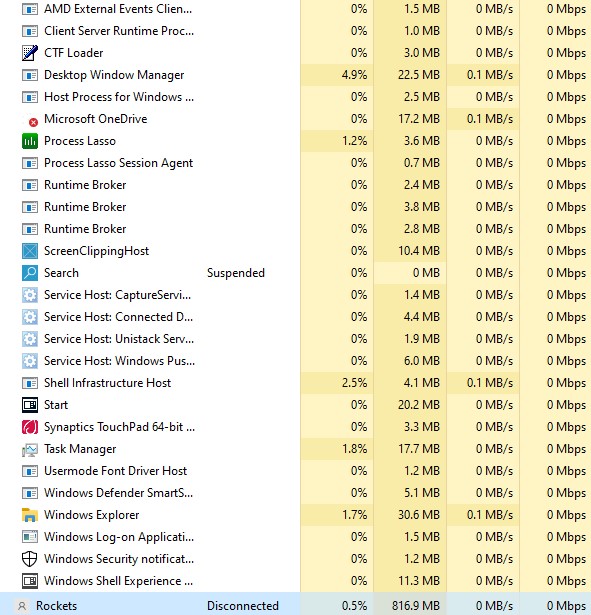Select the Search magnifier icon
The height and width of the screenshot is (615, 591).
point(30,273)
